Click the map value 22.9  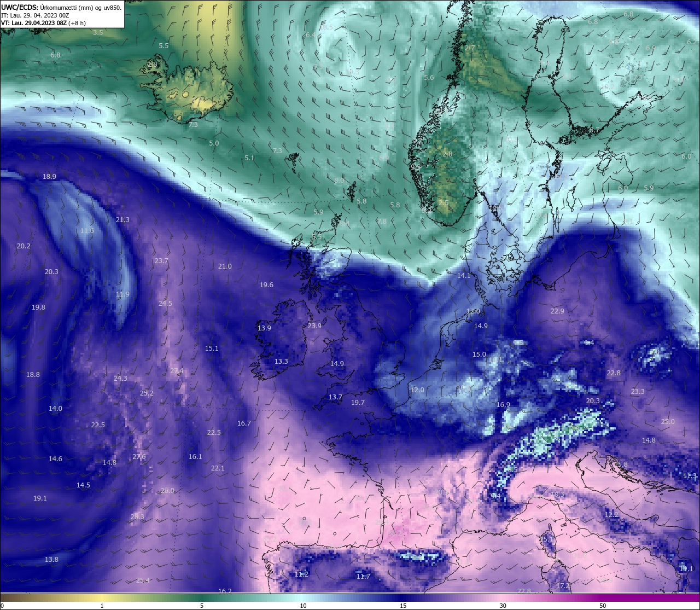click(557, 311)
